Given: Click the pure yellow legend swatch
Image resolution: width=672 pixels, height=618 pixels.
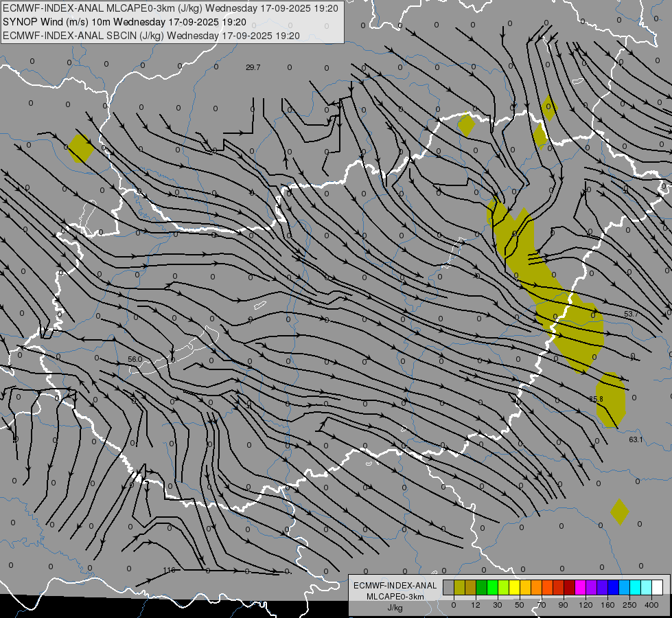Looking at the screenshot, I should click(x=514, y=587).
